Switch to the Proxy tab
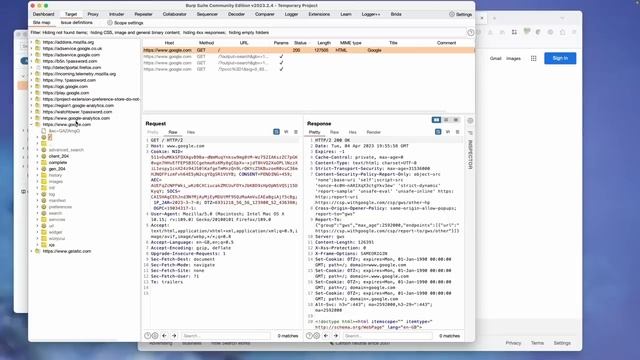Image resolution: width=640 pixels, height=360 pixels. [93, 14]
